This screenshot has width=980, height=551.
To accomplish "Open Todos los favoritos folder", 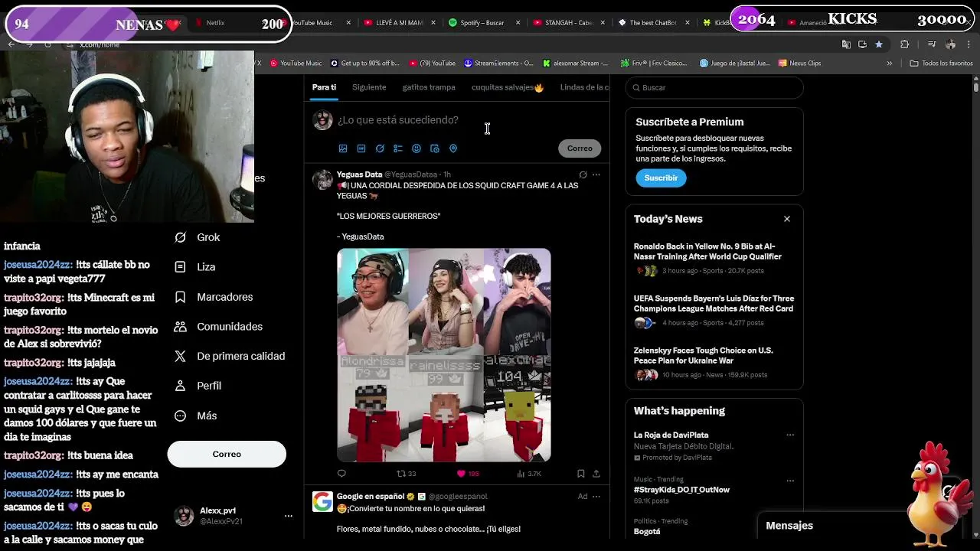I will 941,63.
